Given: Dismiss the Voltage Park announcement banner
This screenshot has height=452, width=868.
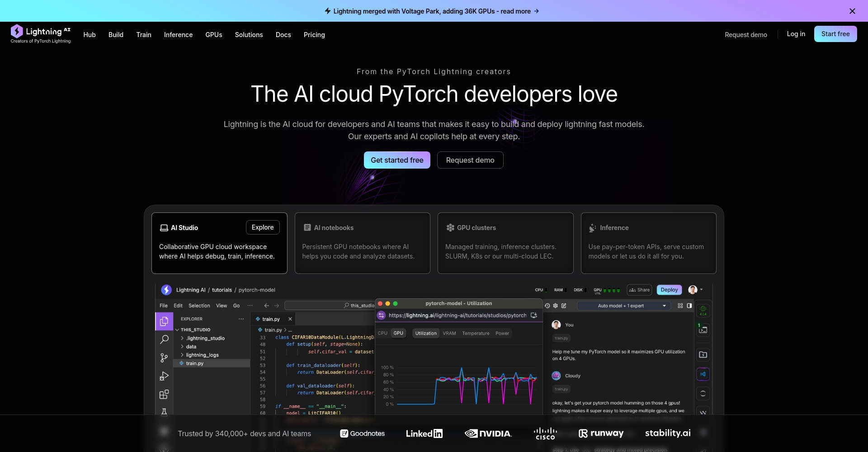Looking at the screenshot, I should [x=852, y=11].
